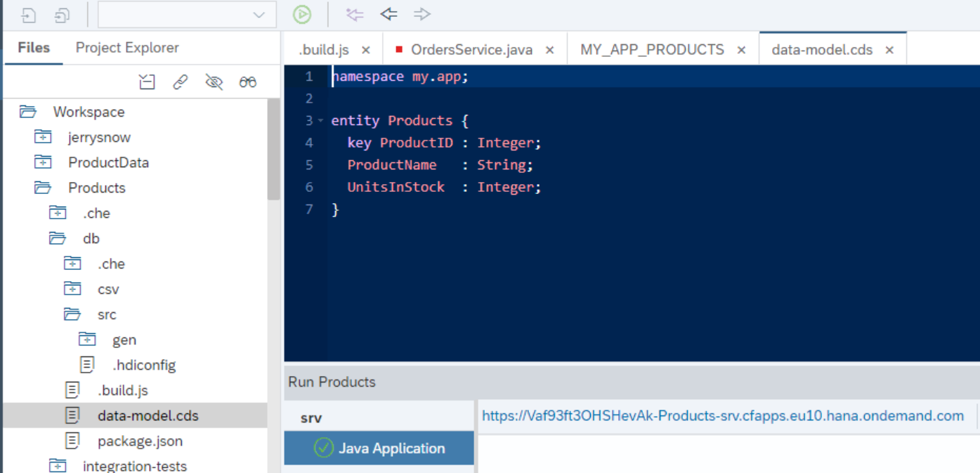Switch to the Project Explorer tab
This screenshot has width=980, height=473.
tap(127, 48)
